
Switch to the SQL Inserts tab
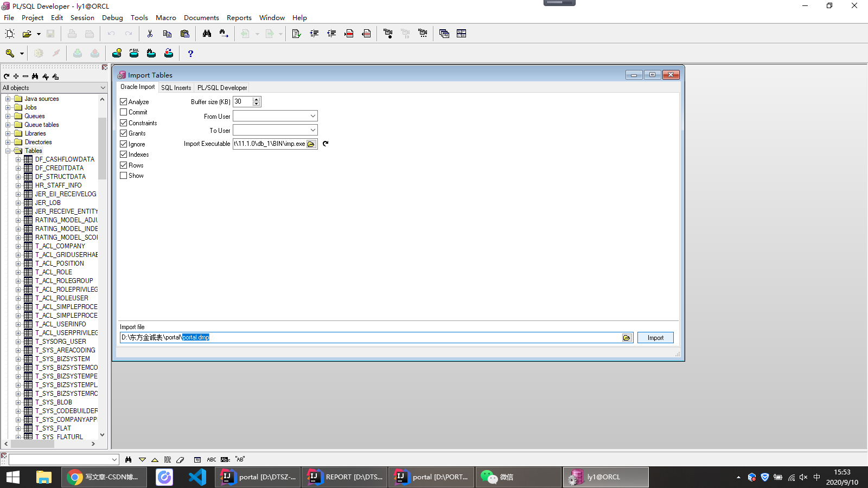click(x=176, y=87)
